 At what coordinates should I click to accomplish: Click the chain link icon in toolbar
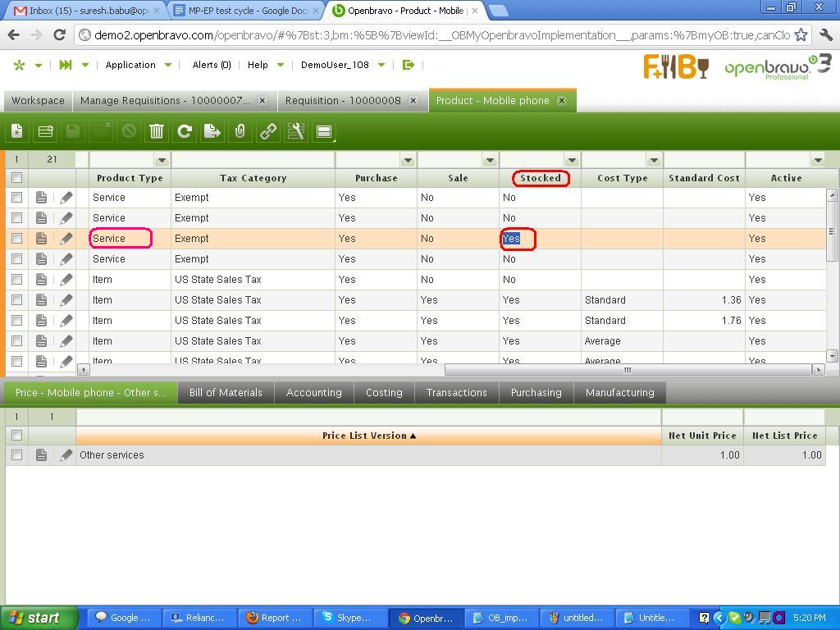[268, 131]
